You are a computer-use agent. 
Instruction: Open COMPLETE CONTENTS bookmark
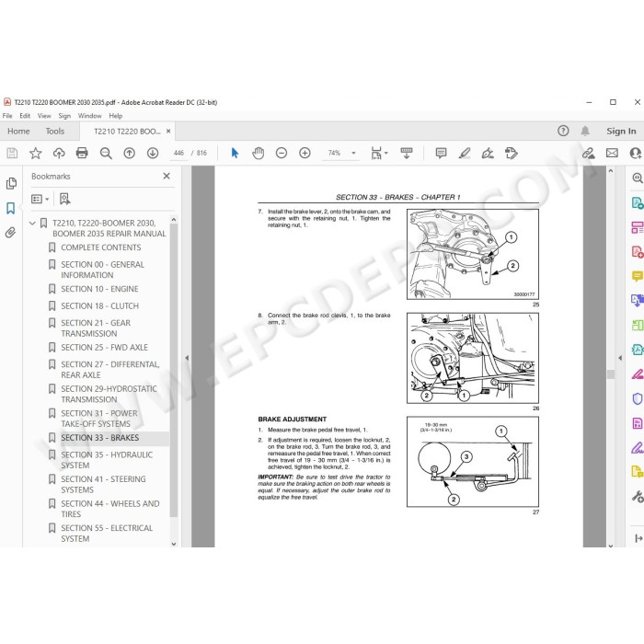[x=100, y=247]
